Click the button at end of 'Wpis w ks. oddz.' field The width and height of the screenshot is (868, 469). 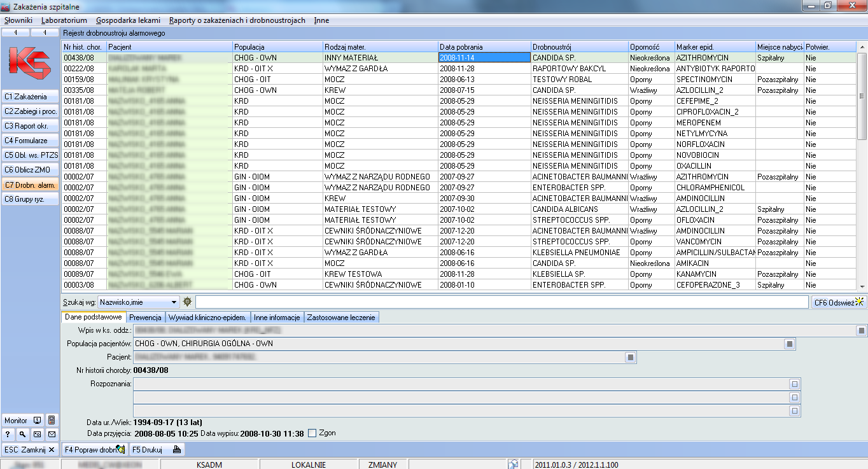coord(860,330)
